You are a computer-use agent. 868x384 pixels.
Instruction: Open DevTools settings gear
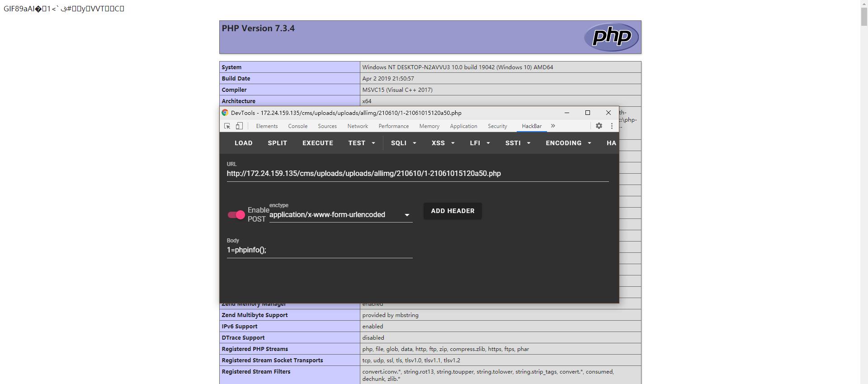click(x=599, y=126)
